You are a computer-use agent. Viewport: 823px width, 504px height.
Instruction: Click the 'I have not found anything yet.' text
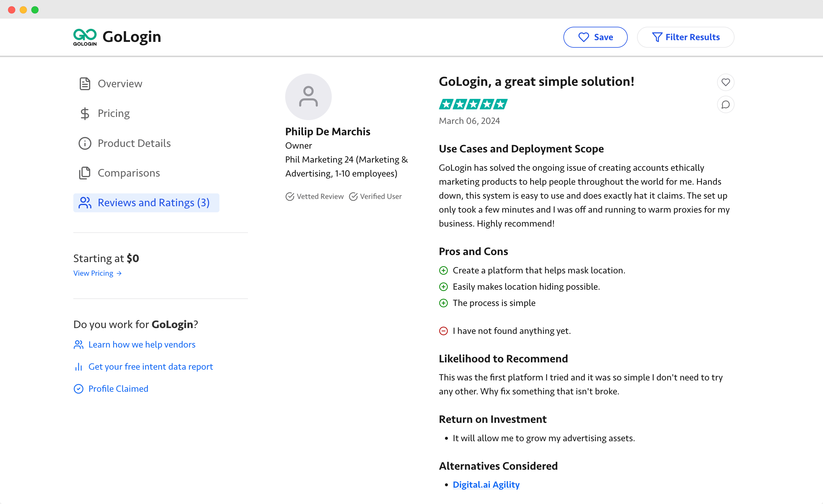pos(512,331)
